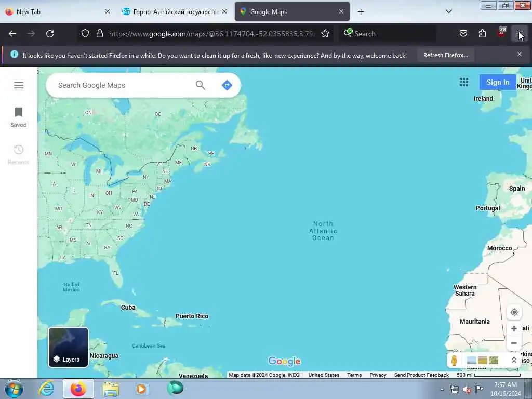532x399 pixels.
Task: Click the Puerto Rico map label
Action: [x=192, y=316]
